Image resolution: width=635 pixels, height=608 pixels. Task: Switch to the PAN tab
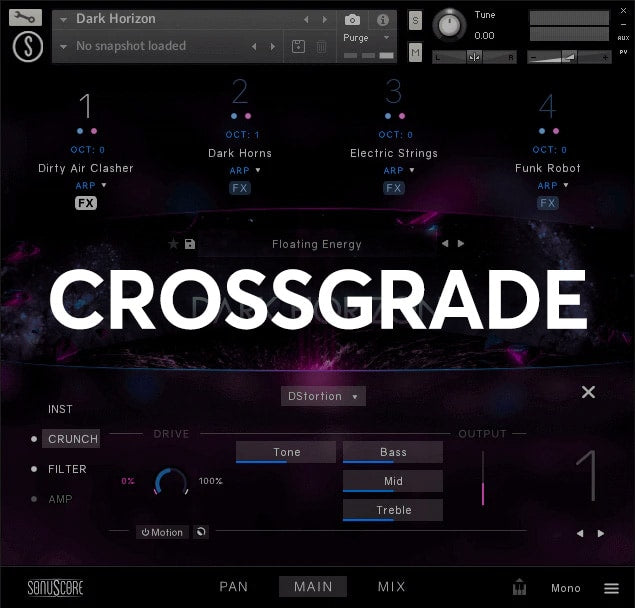point(234,587)
